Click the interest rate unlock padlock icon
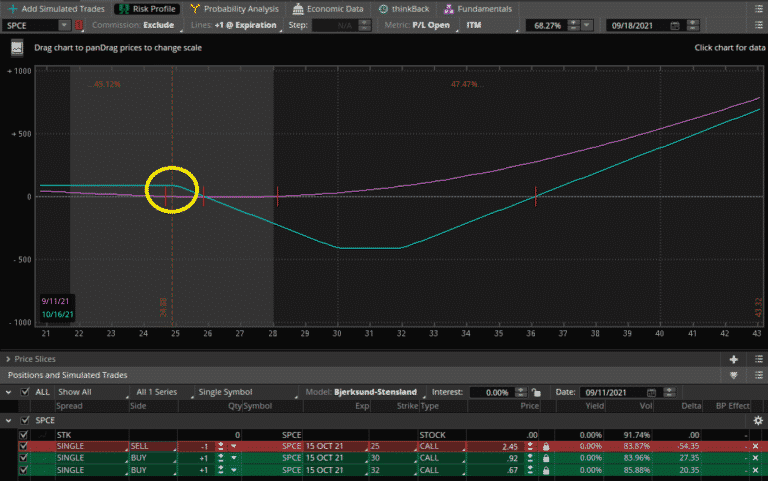The width and height of the screenshot is (768, 481). 536,392
